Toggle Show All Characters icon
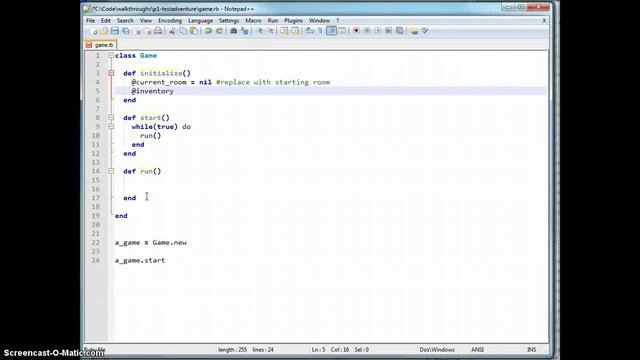This screenshot has height=360, width=640. [320, 31]
